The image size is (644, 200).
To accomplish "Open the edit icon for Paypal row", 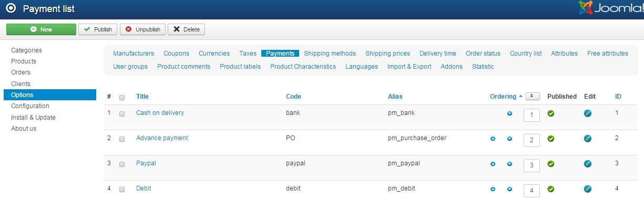I will click(588, 164).
